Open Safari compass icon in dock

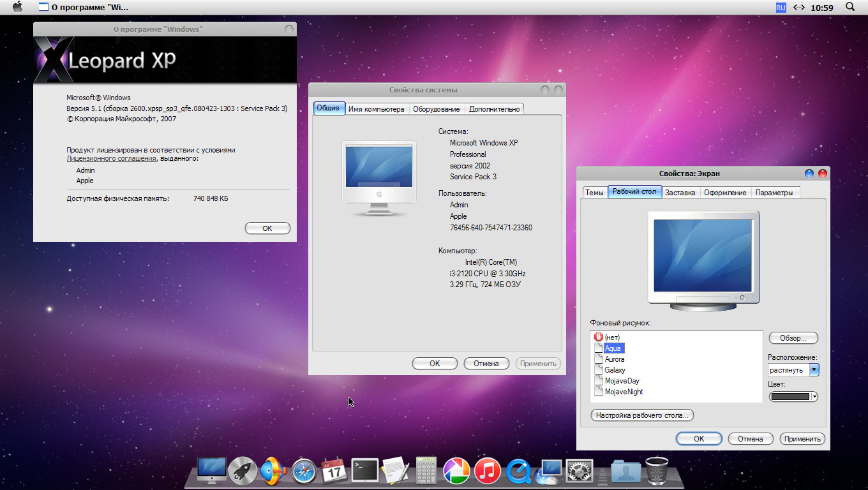[x=304, y=472]
